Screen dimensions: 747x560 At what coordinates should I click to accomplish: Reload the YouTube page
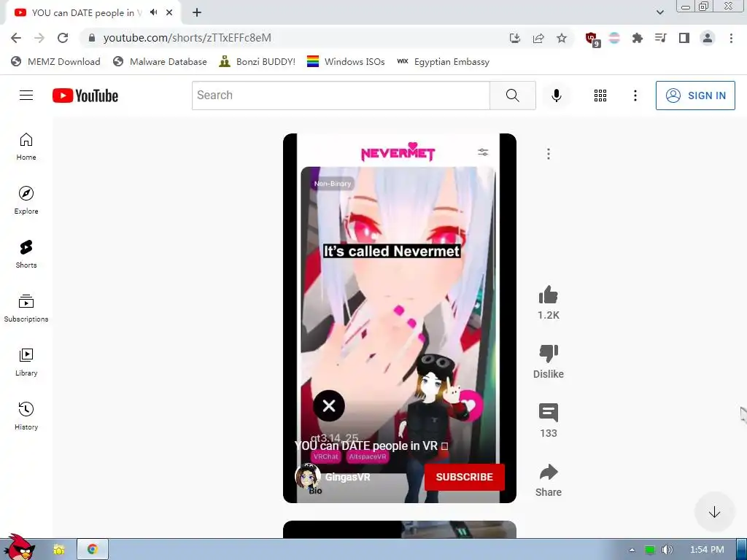(x=63, y=38)
